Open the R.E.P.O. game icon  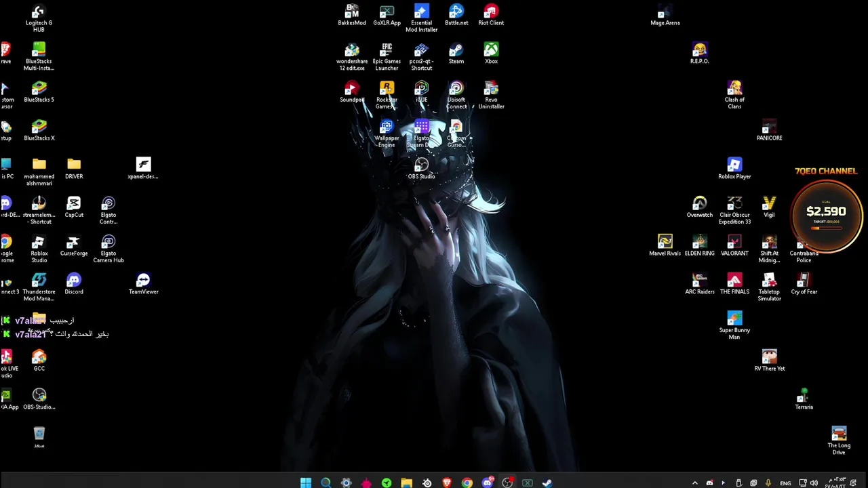(x=700, y=54)
